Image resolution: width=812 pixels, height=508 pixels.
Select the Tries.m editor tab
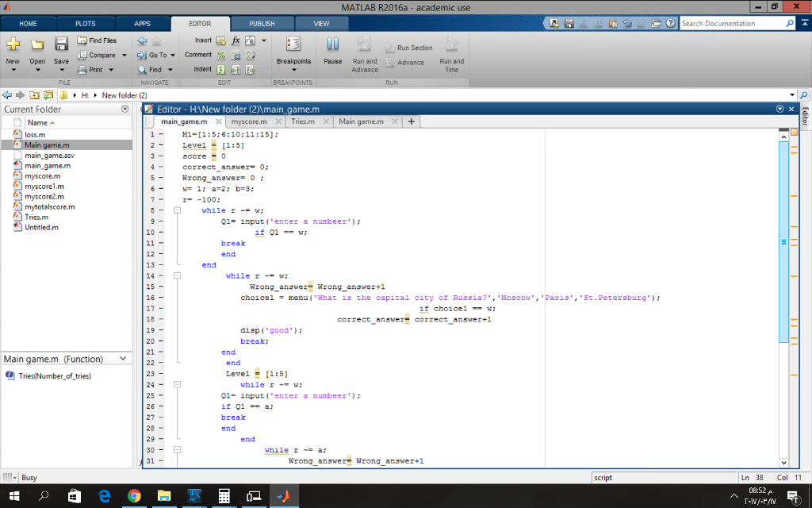pos(303,121)
